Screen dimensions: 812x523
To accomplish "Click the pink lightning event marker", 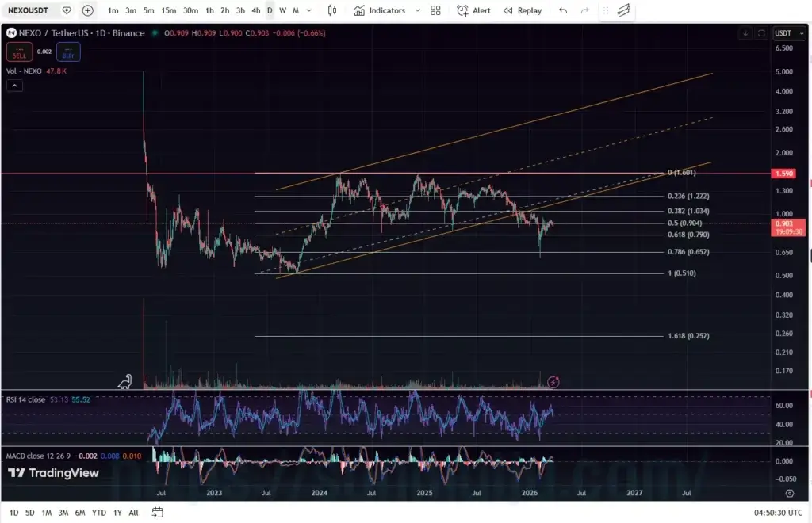I will click(553, 382).
